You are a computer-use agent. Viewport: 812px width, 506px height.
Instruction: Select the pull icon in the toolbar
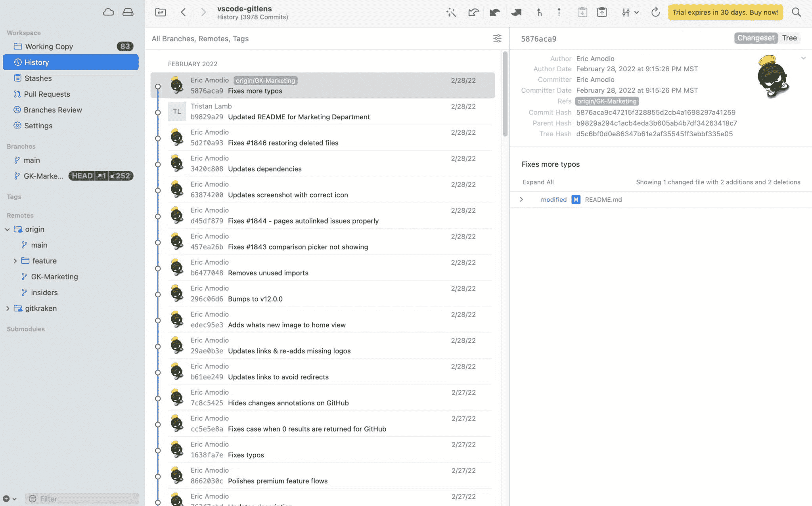click(539, 12)
